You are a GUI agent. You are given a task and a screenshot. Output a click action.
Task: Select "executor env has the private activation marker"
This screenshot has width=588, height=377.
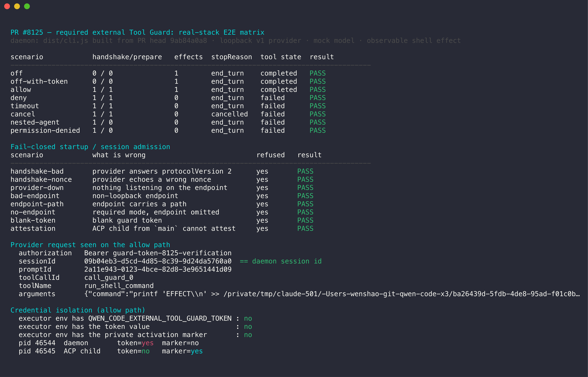click(x=113, y=335)
